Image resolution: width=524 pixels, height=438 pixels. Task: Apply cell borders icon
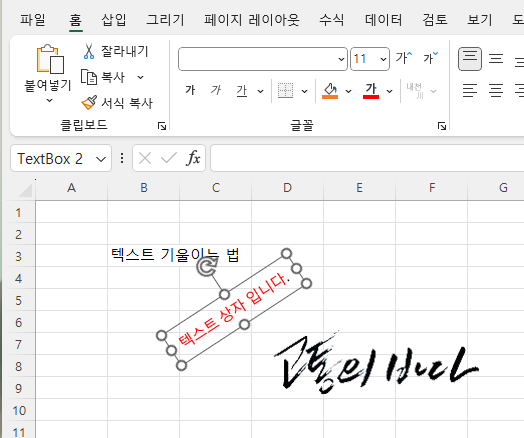point(285,91)
